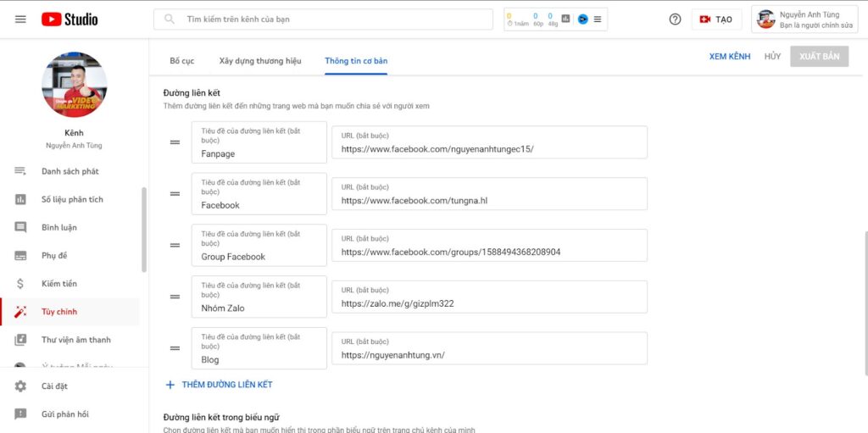Click the audio library icon
This screenshot has height=433, width=868.
20,340
